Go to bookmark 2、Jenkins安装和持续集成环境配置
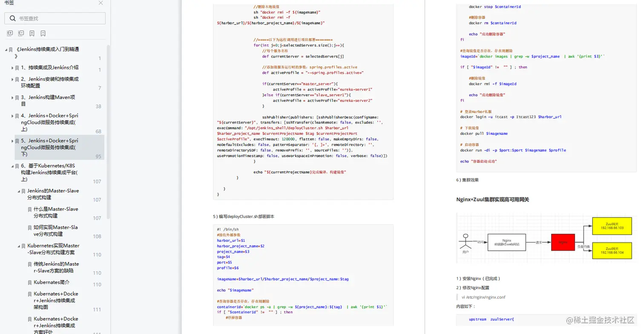644x334 pixels. pos(50,82)
